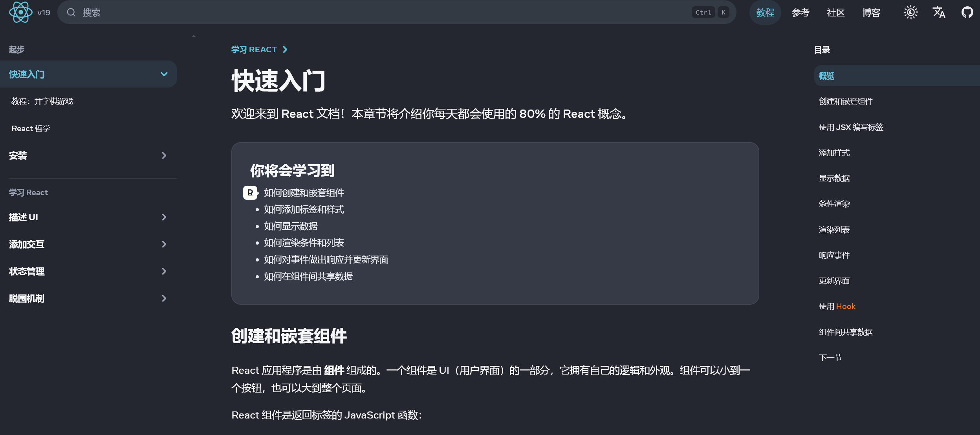Click the R extension badge icon
980x435 pixels.
click(250, 193)
